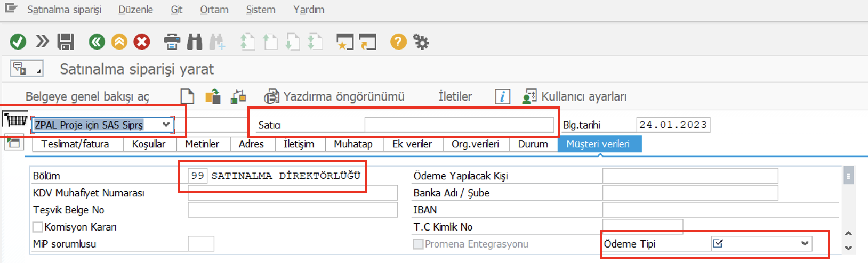The width and height of the screenshot is (868, 263).
Task: Toggle the Komisyon Kararı checkbox
Action: coord(38,227)
